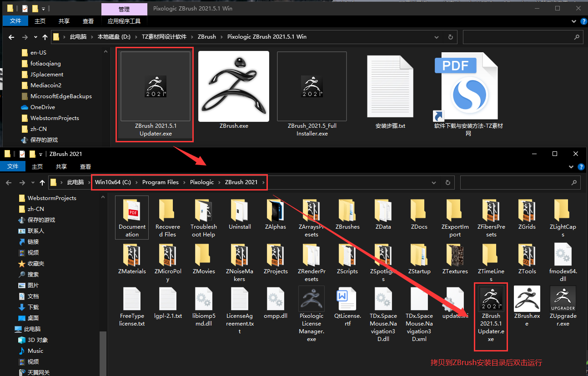
Task: Select the ompp.dll file
Action: 276,303
